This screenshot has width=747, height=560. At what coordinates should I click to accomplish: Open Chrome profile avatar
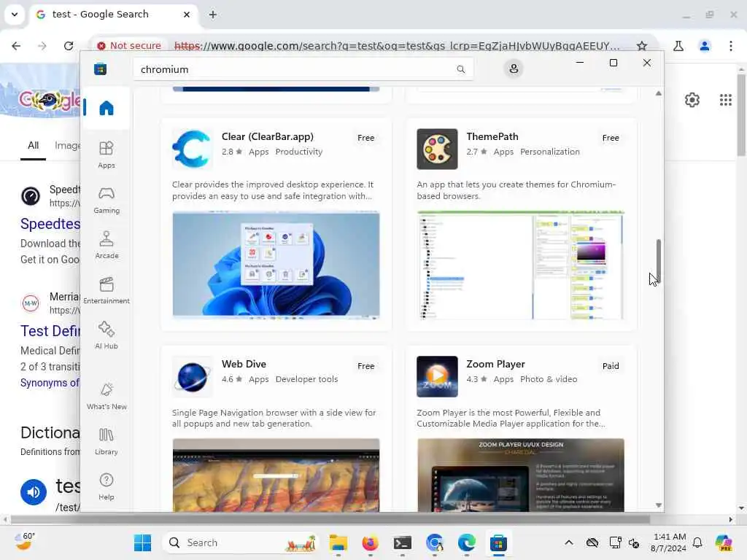click(x=704, y=46)
